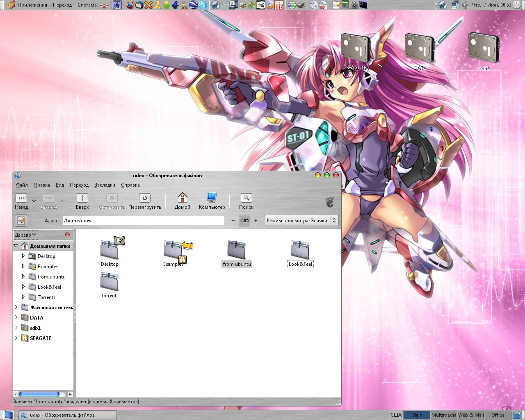The width and height of the screenshot is (525, 420).
Task: Launch Firefox from the top panel
Action: pos(130,5)
